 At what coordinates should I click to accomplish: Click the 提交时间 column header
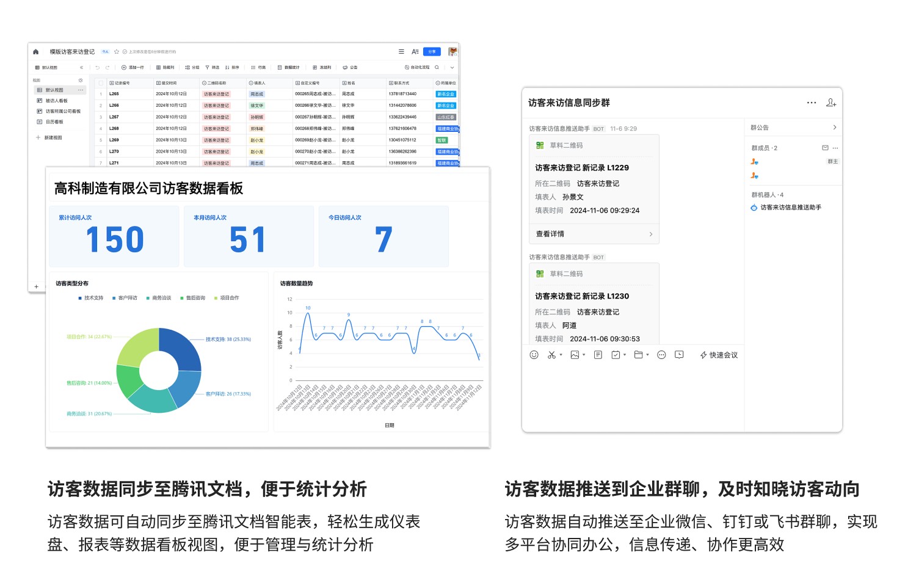point(177,83)
